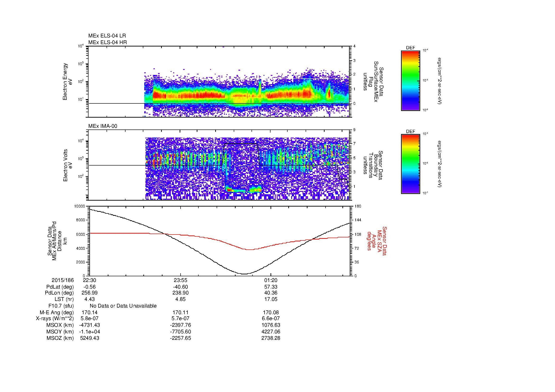Click the PdLon value '256.99'
Viewport: 555px width, 392px height.
click(x=89, y=293)
